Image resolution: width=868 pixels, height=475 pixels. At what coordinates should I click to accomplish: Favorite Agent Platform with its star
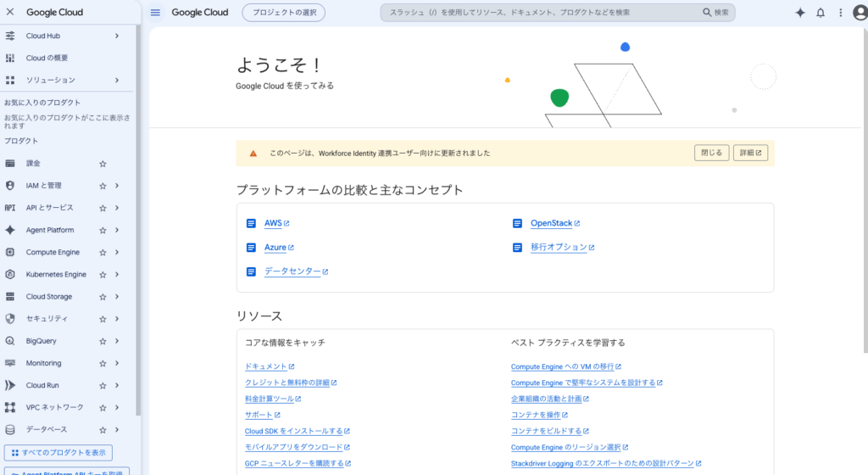click(103, 231)
